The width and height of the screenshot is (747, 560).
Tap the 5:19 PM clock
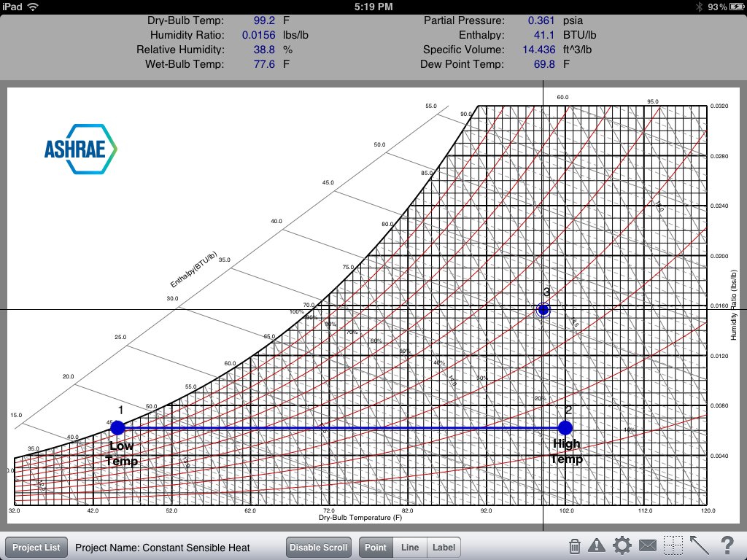373,7
